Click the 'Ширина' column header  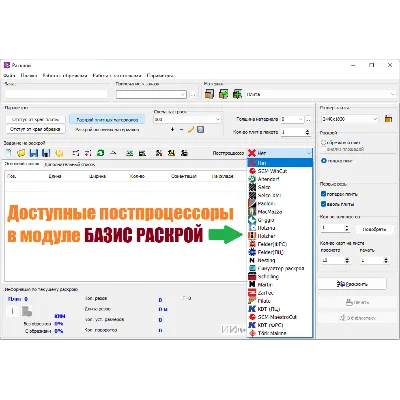97,176
